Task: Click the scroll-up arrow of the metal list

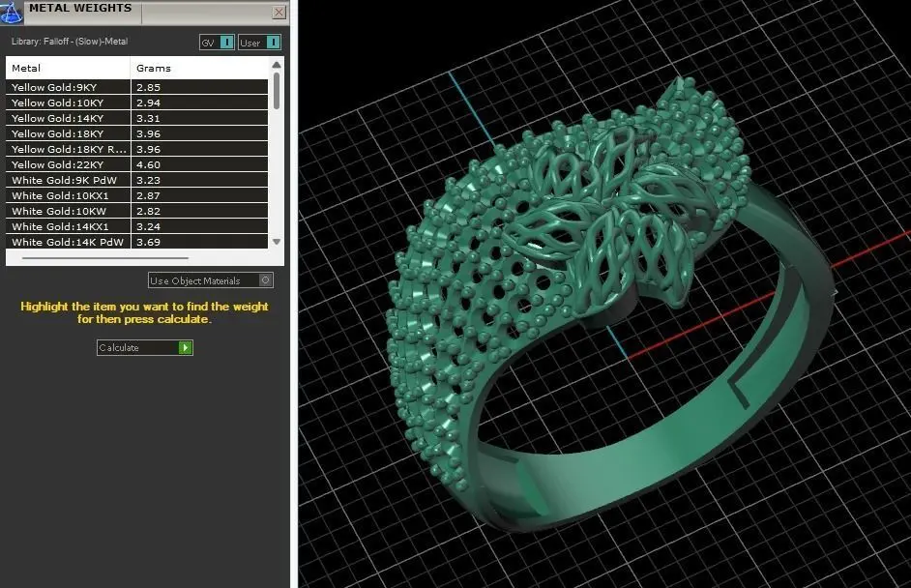Action: [x=277, y=65]
